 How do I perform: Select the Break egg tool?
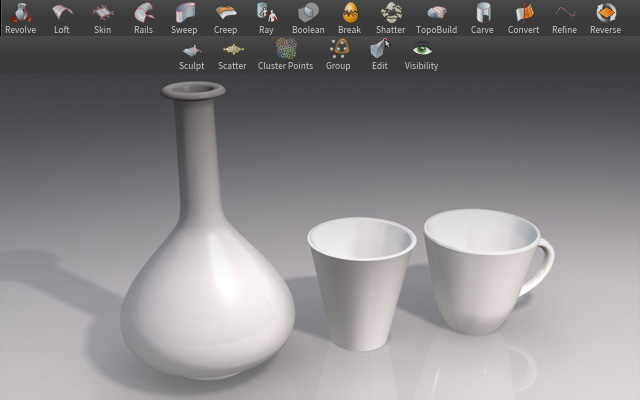coord(349,18)
